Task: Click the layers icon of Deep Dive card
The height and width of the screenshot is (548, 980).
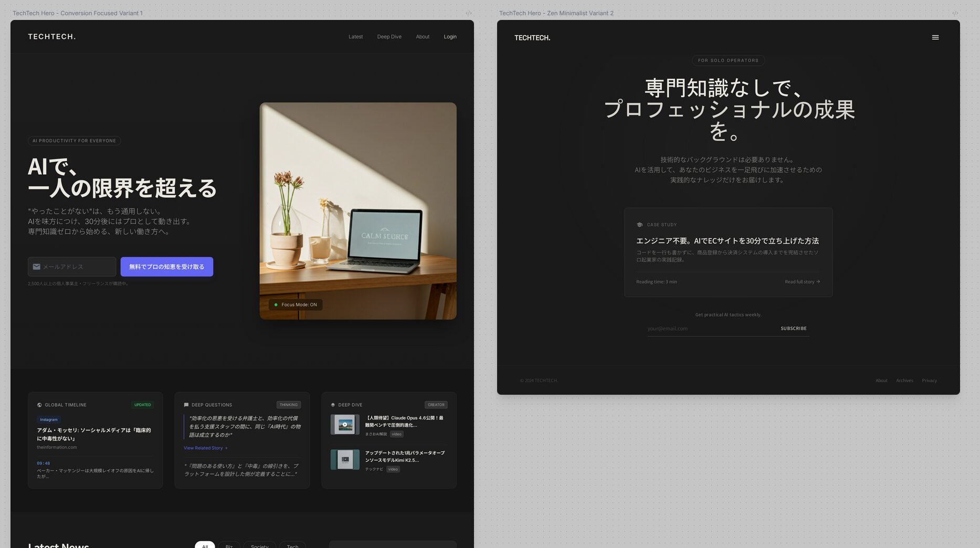Action: click(x=333, y=405)
